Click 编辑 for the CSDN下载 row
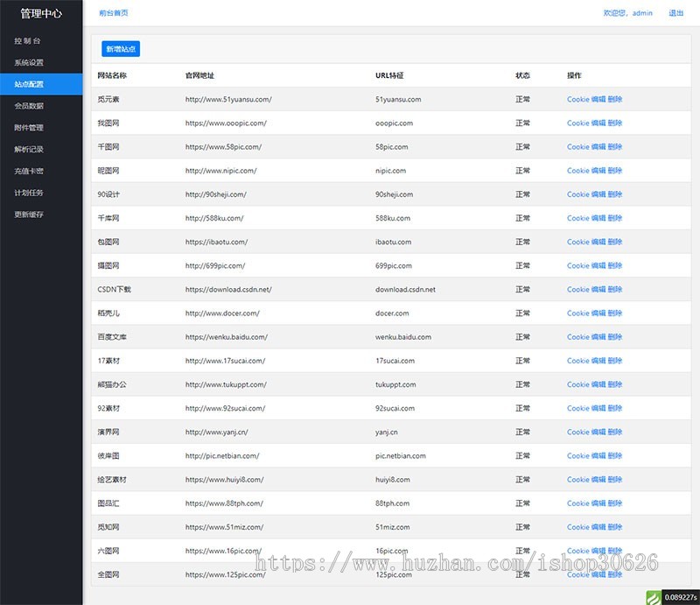 [x=598, y=290]
